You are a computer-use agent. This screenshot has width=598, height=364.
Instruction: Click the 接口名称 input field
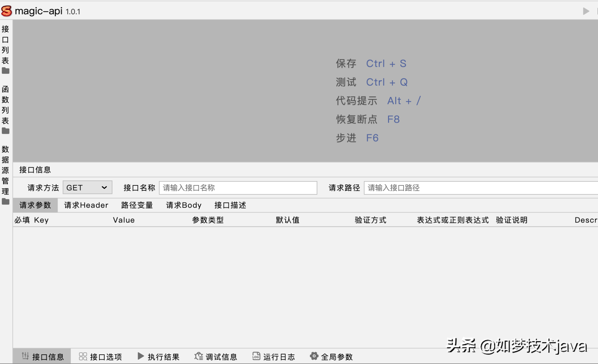click(x=238, y=188)
